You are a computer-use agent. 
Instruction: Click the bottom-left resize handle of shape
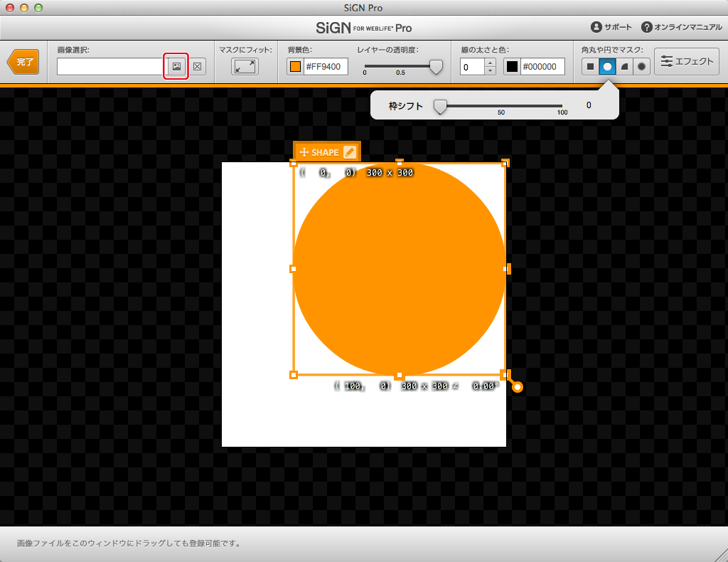pyautogui.click(x=293, y=375)
